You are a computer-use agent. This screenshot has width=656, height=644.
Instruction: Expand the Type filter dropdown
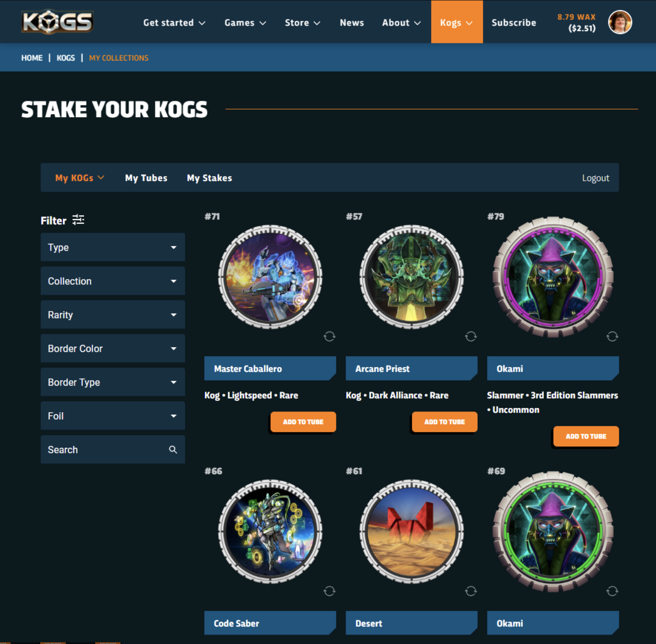click(113, 247)
